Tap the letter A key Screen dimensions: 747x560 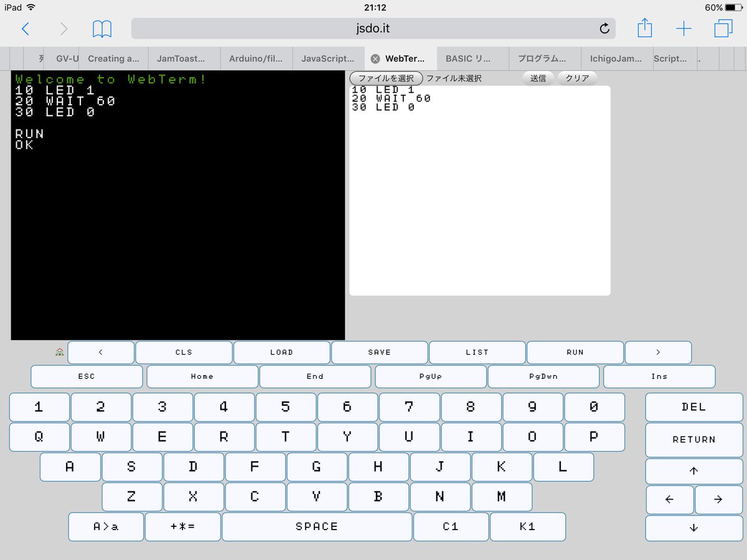pyautogui.click(x=70, y=467)
